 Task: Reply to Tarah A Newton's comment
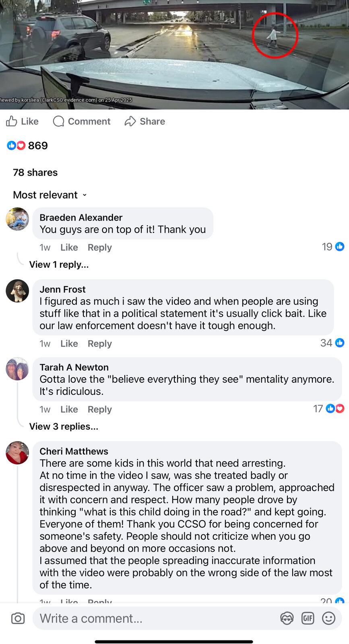[x=99, y=409]
